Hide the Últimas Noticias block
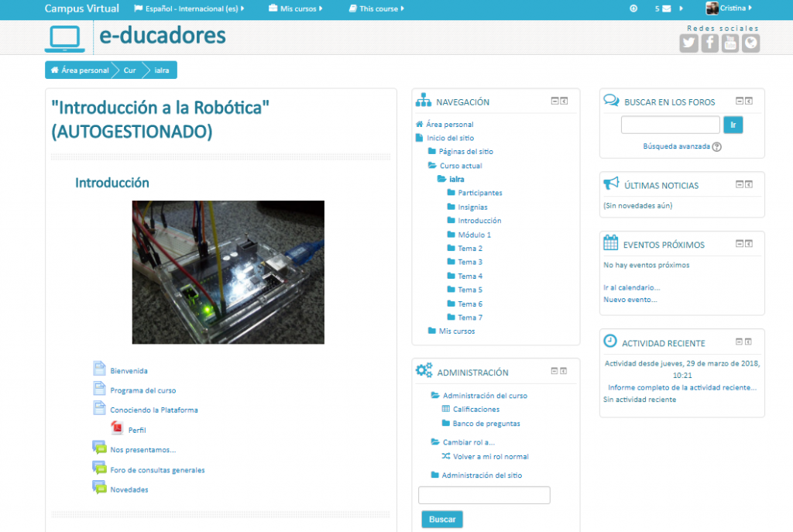 coord(740,184)
